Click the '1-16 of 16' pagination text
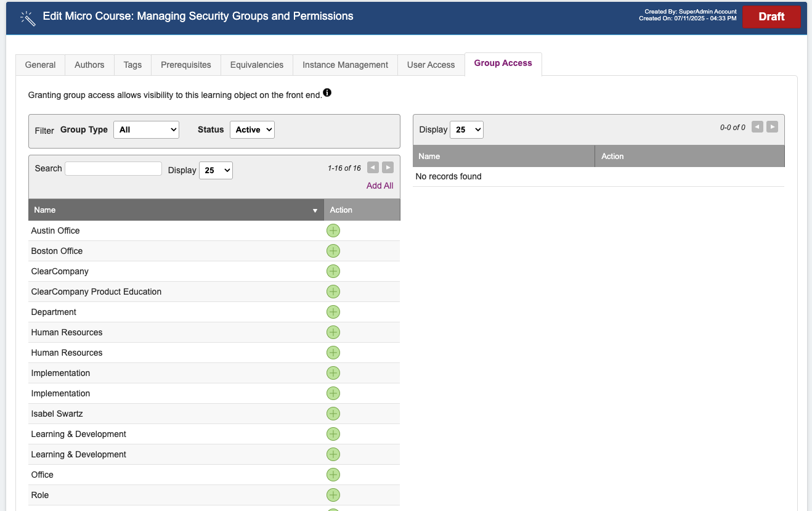 (x=344, y=168)
